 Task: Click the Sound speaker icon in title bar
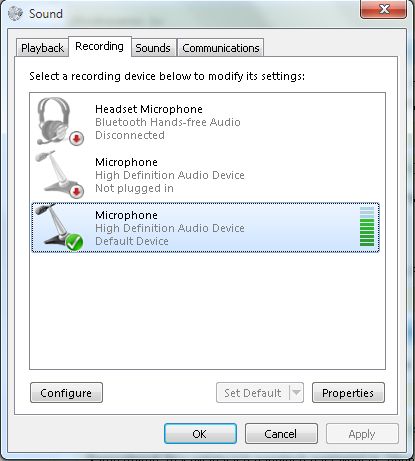[x=15, y=13]
